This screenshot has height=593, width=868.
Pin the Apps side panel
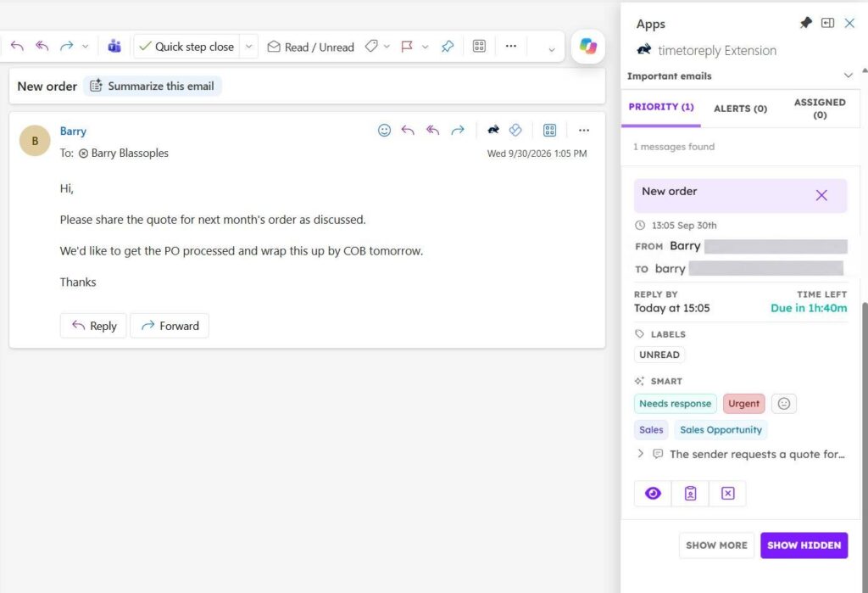(806, 23)
